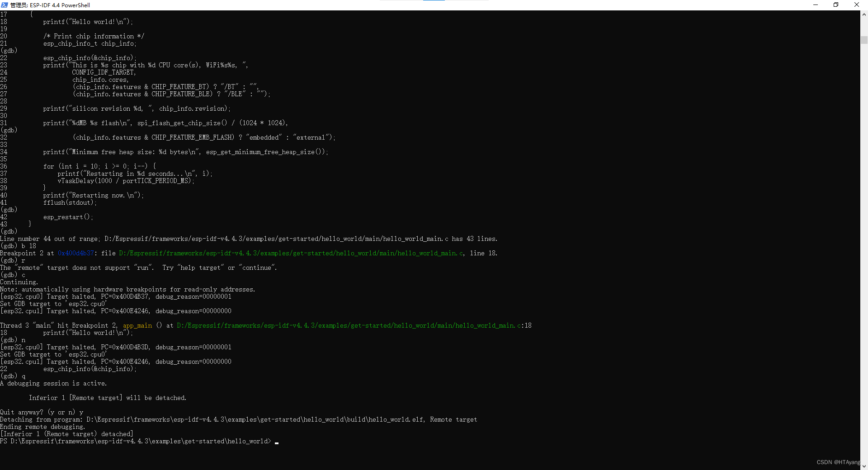The image size is (868, 470).
Task: Click the green hello_world_main.c path in breakpoint line
Action: click(x=291, y=253)
